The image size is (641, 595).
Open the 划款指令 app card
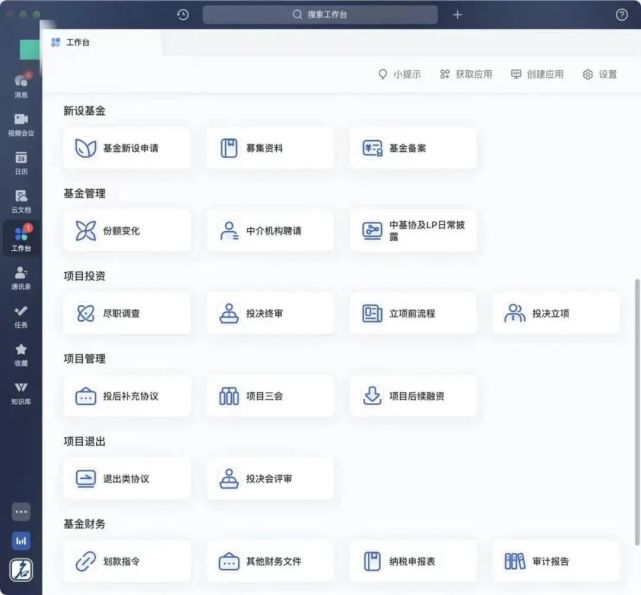pyautogui.click(x=127, y=561)
